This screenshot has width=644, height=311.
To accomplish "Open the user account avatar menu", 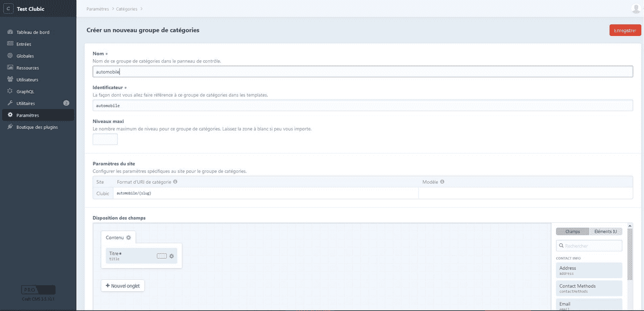I will point(635,9).
